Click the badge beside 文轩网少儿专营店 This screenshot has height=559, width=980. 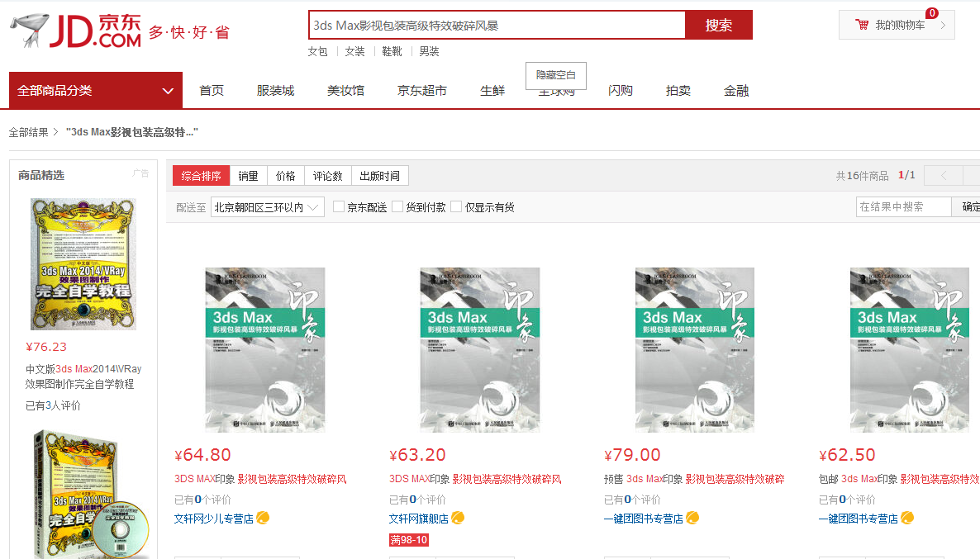point(263,518)
